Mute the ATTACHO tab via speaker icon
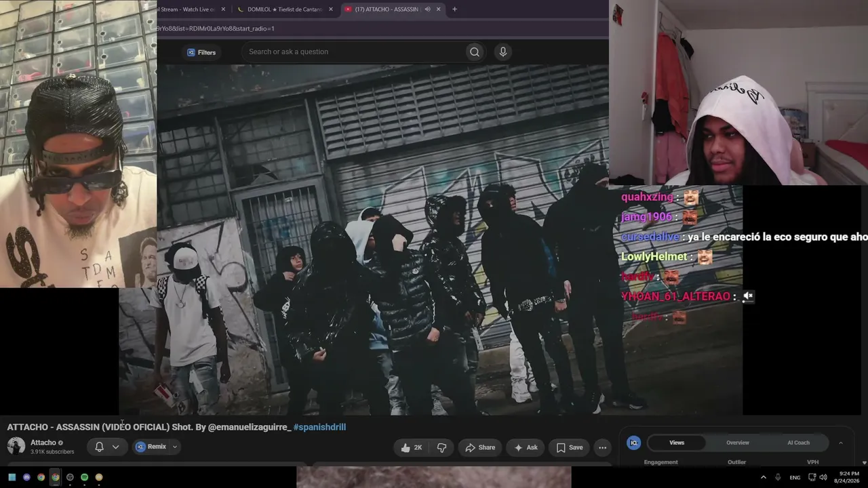 [427, 9]
